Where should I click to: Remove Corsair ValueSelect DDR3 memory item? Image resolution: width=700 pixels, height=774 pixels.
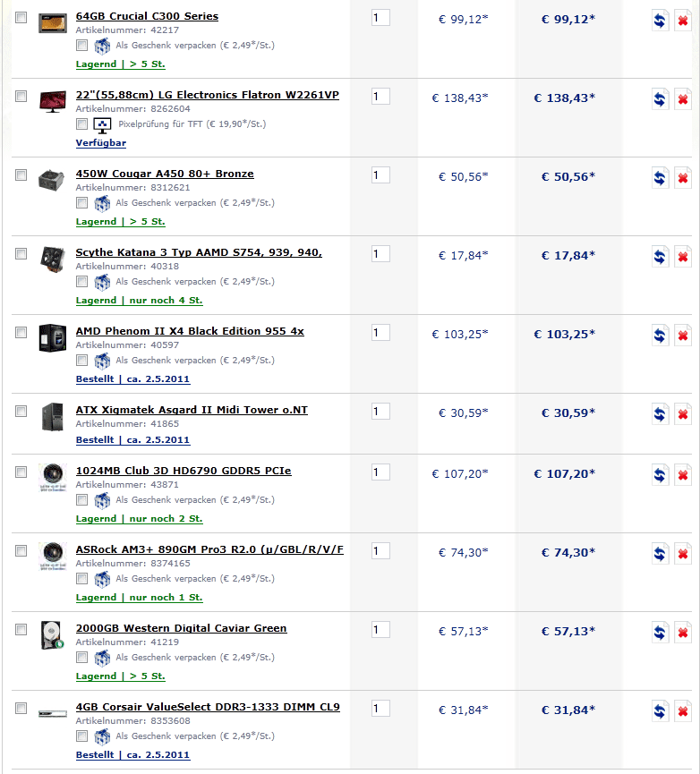[x=682, y=712]
